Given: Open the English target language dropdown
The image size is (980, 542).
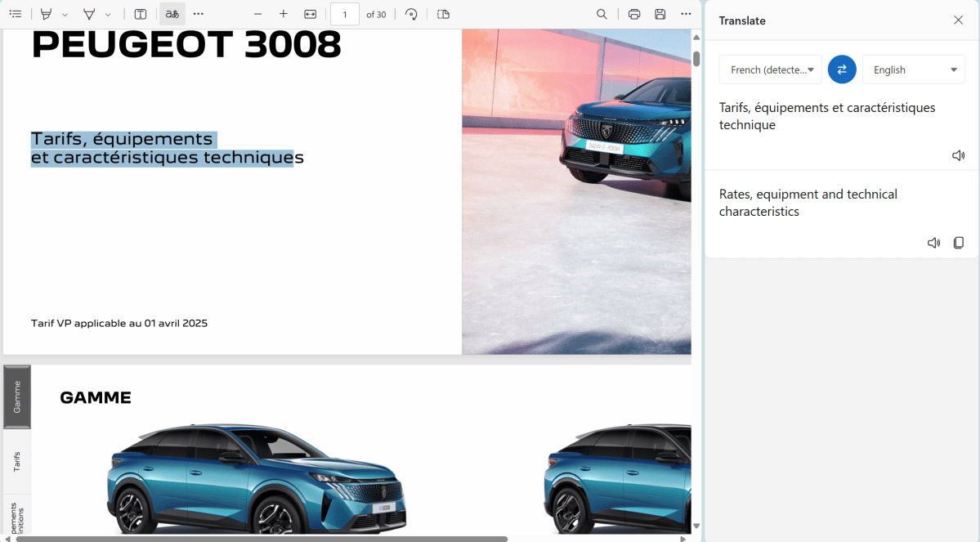Looking at the screenshot, I should point(913,69).
